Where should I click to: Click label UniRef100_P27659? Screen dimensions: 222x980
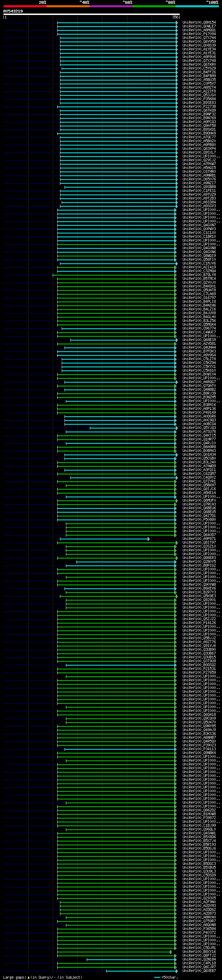(199, 673)
